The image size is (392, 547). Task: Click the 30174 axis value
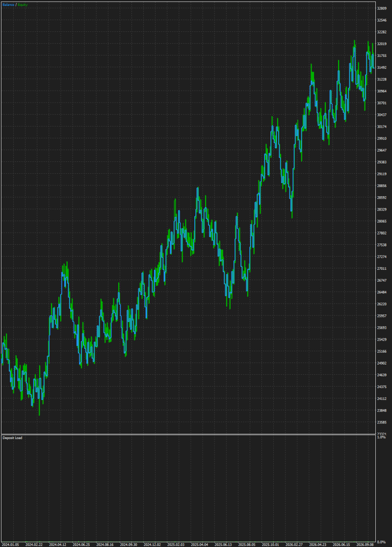[382, 127]
